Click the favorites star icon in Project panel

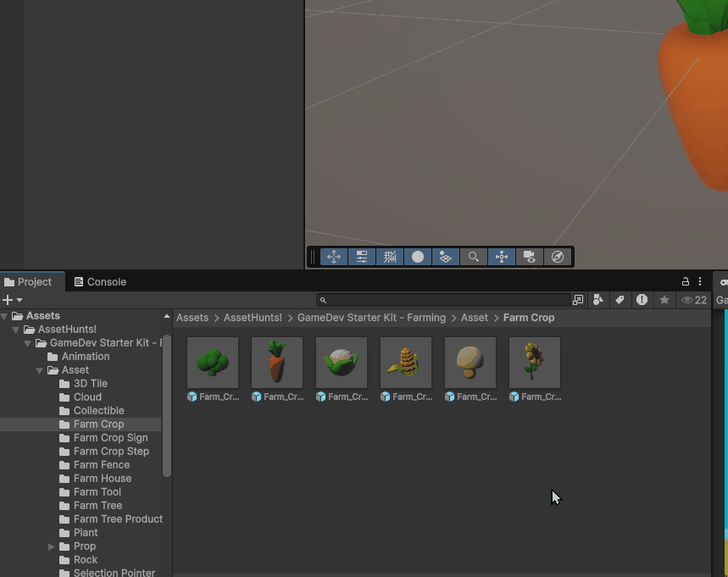pyautogui.click(x=664, y=300)
